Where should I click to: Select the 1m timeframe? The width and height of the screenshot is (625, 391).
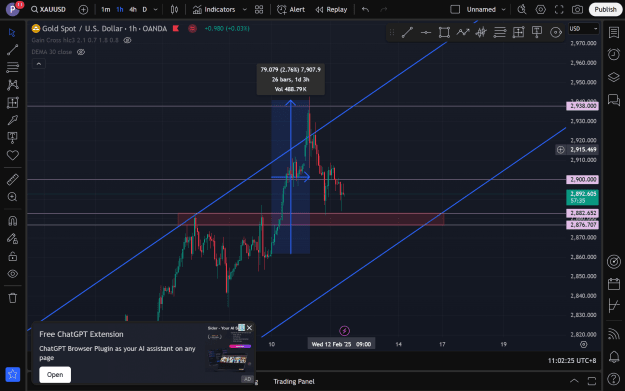pyautogui.click(x=105, y=10)
